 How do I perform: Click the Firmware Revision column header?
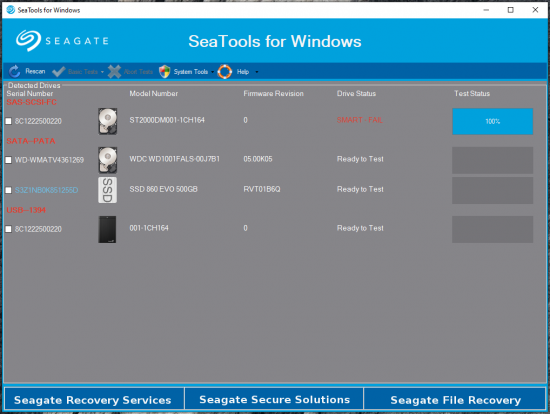click(274, 93)
